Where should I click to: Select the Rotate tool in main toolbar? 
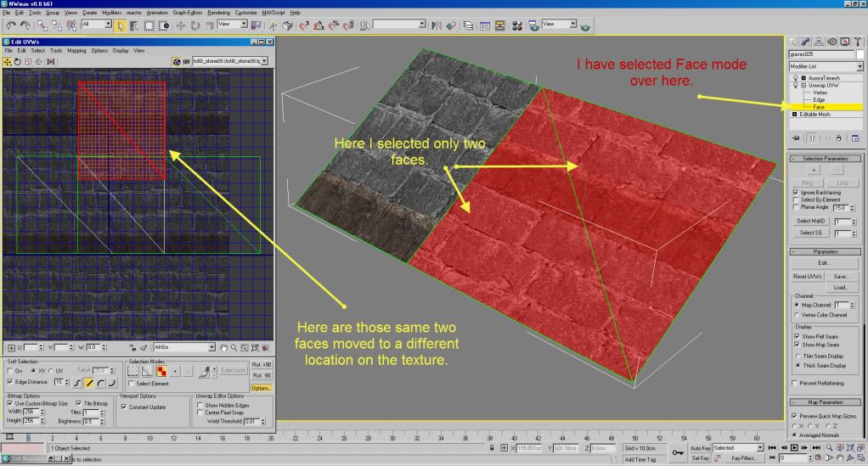click(196, 26)
